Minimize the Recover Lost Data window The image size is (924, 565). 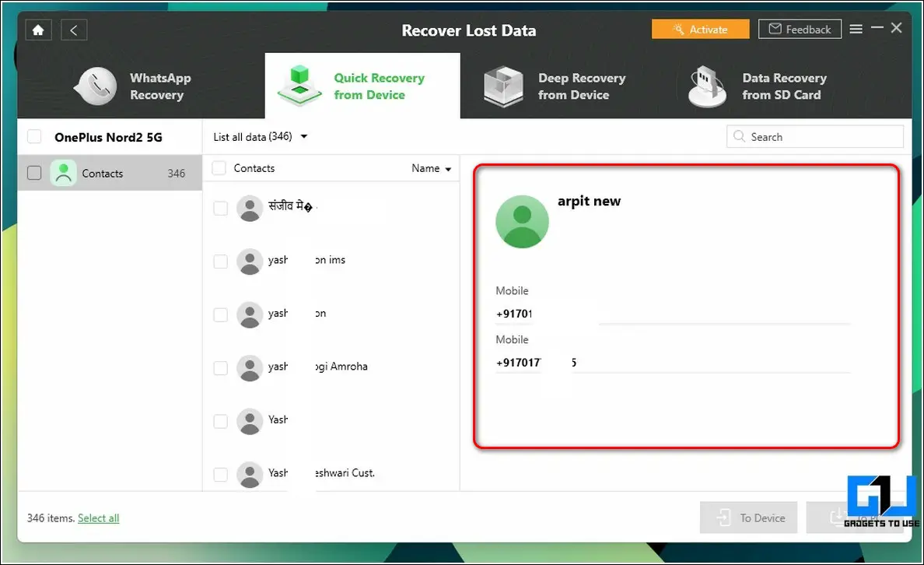pyautogui.click(x=877, y=28)
